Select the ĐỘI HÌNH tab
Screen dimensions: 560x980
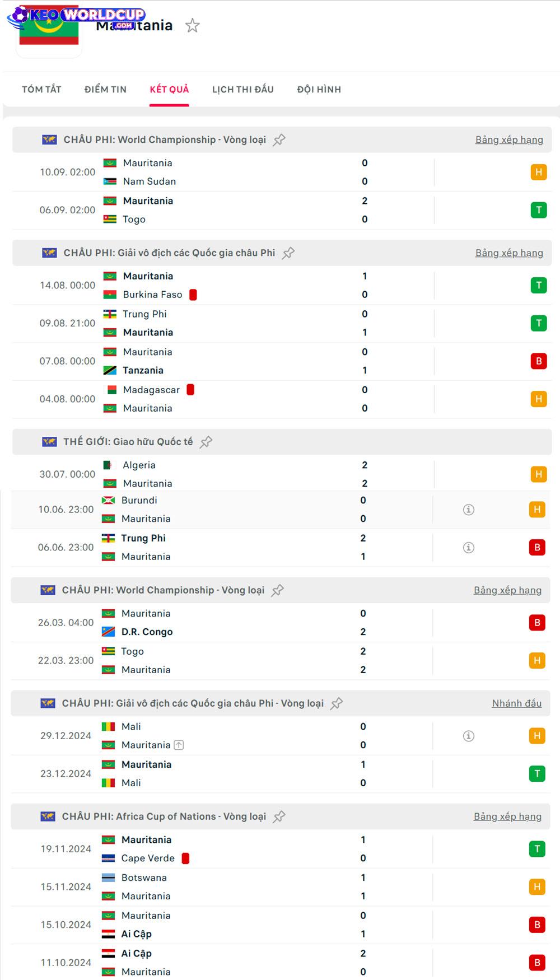[319, 90]
